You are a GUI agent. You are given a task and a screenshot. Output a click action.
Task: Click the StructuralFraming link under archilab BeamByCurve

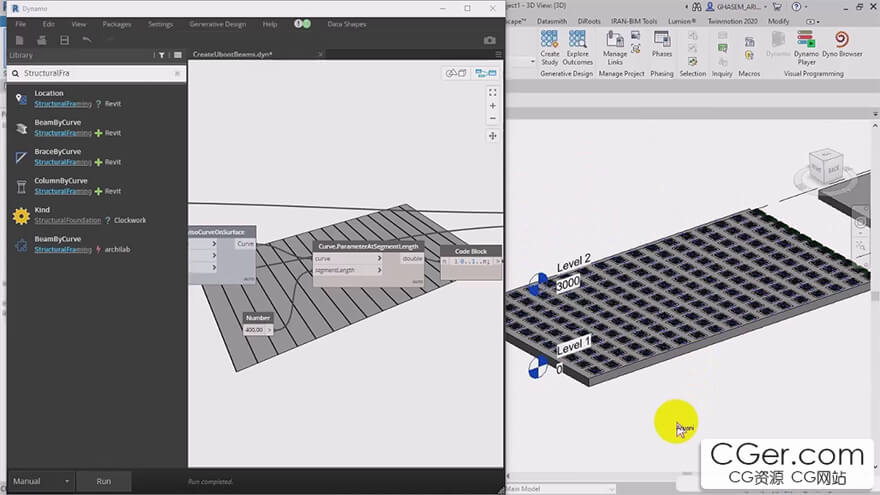tap(63, 250)
